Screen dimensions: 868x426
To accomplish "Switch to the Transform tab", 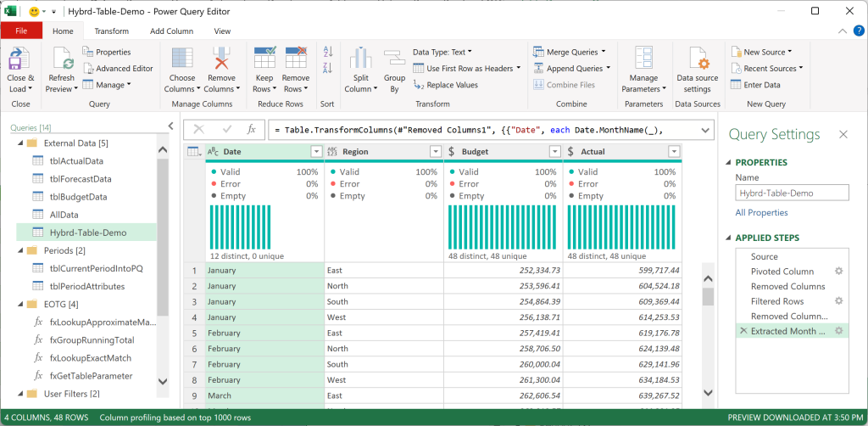I will [x=111, y=31].
